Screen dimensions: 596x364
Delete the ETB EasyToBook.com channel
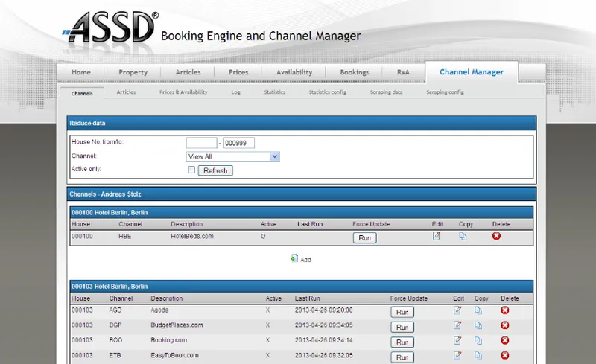coord(505,355)
